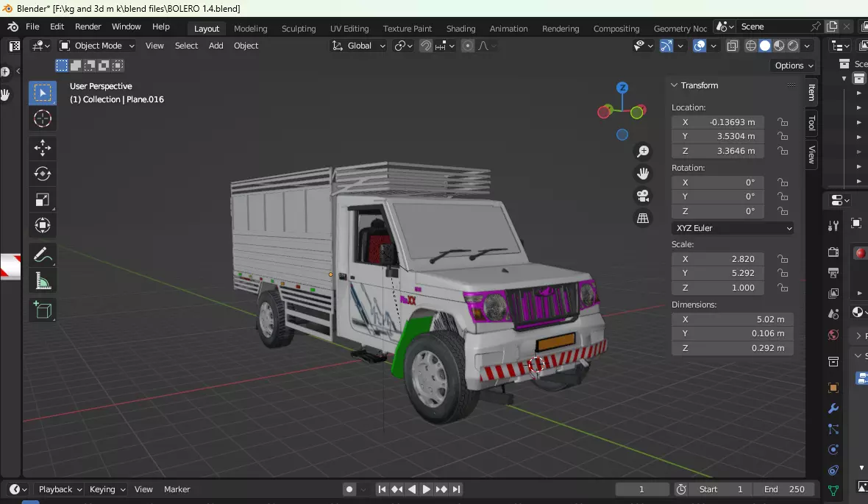
Task: Click the Marker menu in timeline
Action: point(177,489)
